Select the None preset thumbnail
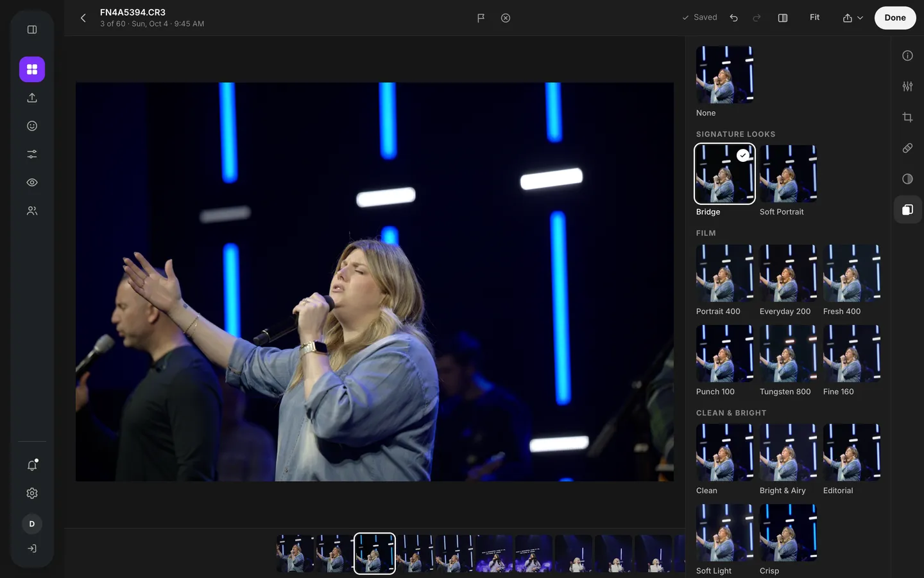924x578 pixels. pos(725,74)
